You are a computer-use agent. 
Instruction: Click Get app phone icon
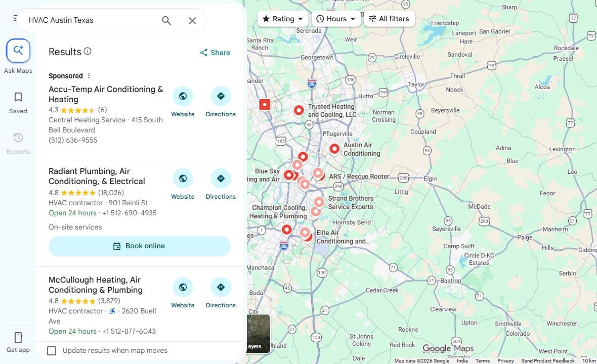[18, 338]
